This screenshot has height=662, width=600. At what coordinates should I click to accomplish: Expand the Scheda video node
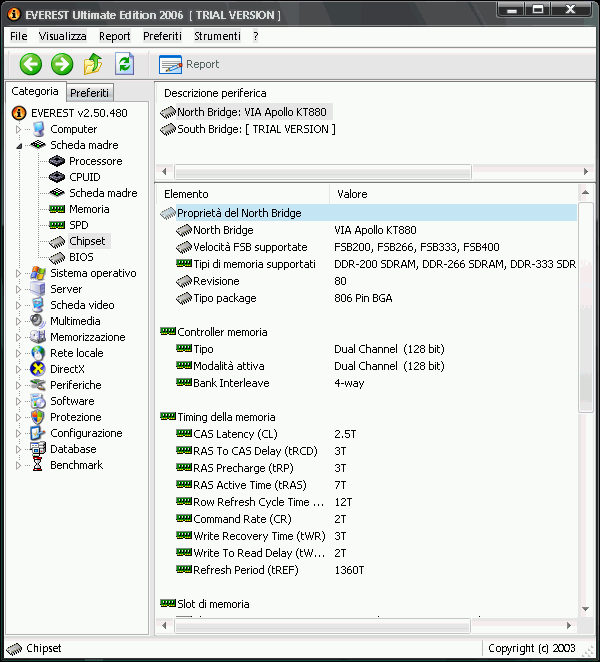(x=18, y=305)
